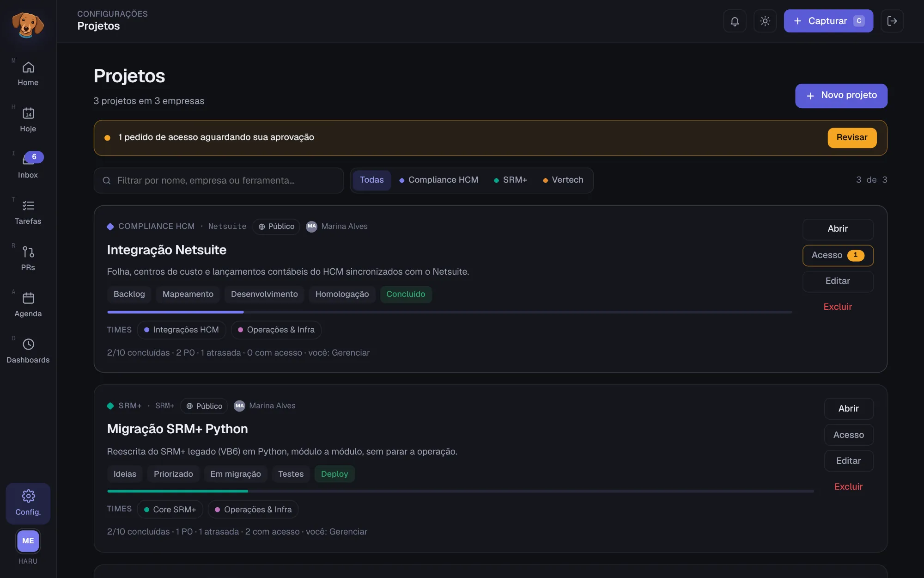Click Integrações HCM team chip

click(182, 330)
